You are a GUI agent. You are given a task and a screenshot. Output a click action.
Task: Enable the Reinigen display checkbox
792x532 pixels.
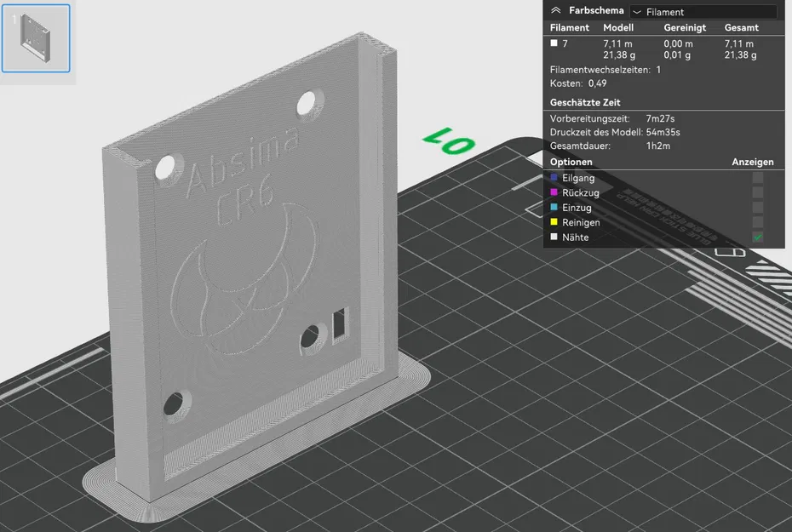click(x=757, y=222)
